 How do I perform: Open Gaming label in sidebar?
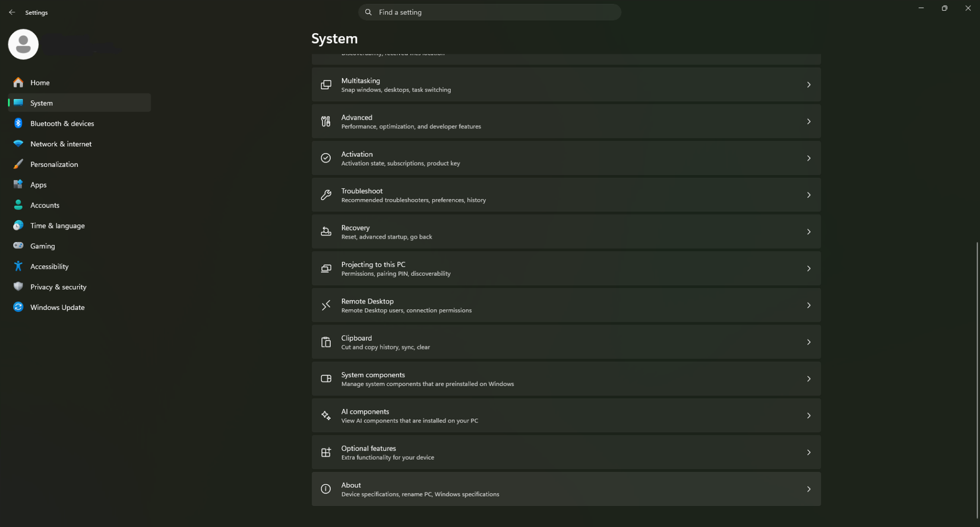point(43,246)
